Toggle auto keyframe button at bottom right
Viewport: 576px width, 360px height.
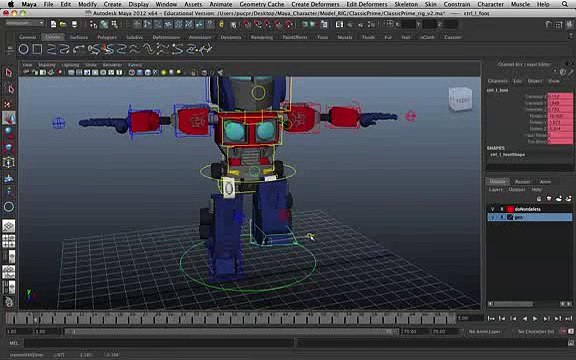coord(563,332)
